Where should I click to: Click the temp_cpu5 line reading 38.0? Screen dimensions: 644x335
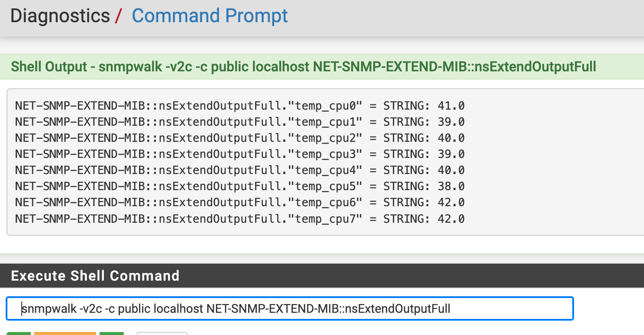(x=239, y=186)
